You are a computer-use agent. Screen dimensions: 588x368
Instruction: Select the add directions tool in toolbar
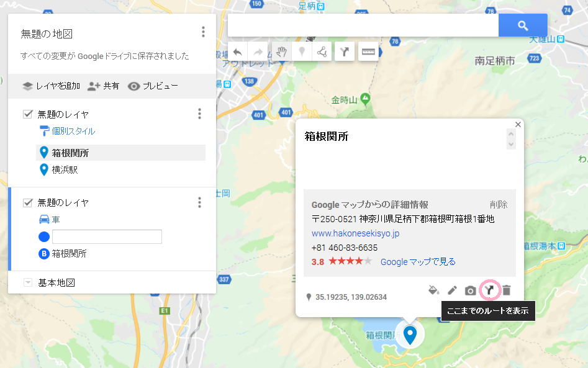[x=345, y=52]
